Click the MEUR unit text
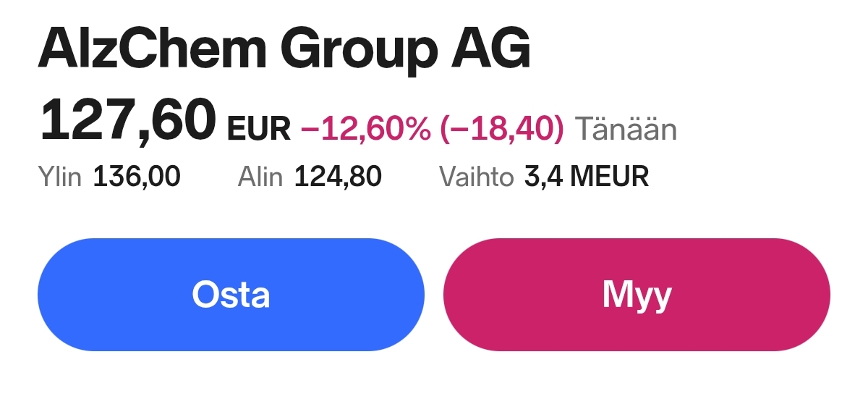This screenshot has width=868, height=420. click(x=610, y=176)
